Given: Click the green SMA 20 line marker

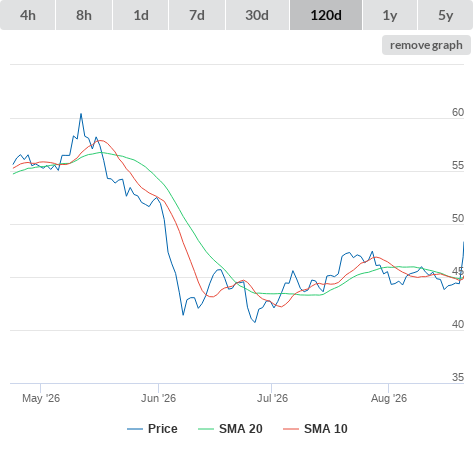Looking at the screenshot, I should coord(206,429).
